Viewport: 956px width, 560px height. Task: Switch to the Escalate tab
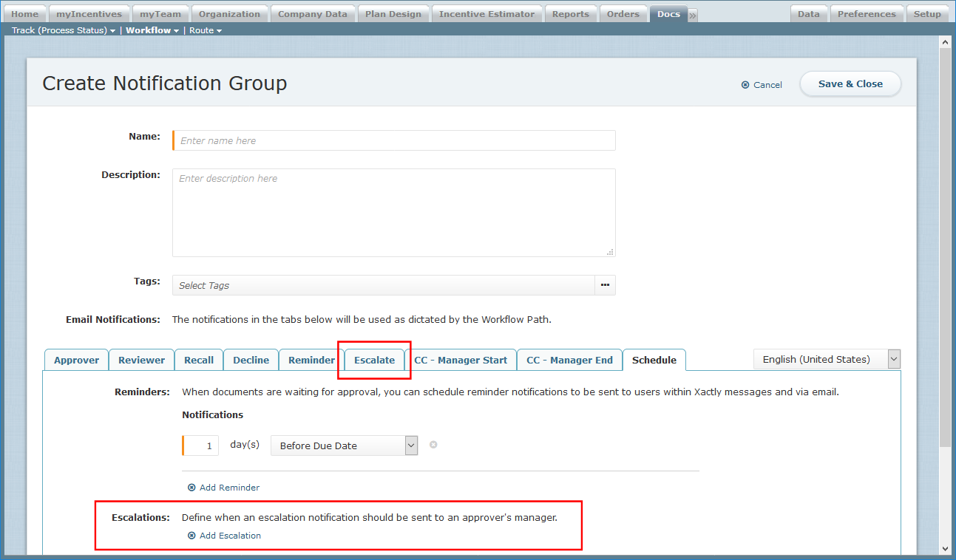374,360
